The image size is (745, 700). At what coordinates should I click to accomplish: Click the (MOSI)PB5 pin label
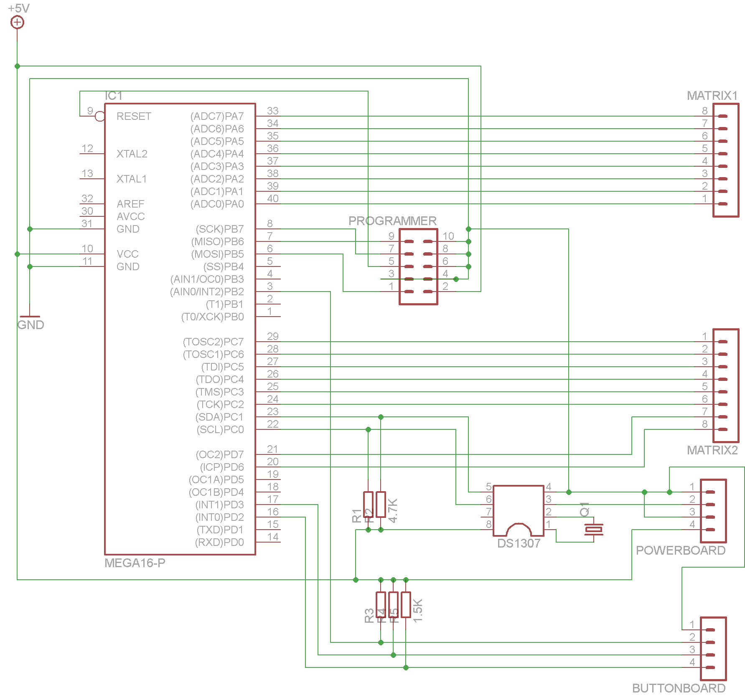tap(218, 254)
